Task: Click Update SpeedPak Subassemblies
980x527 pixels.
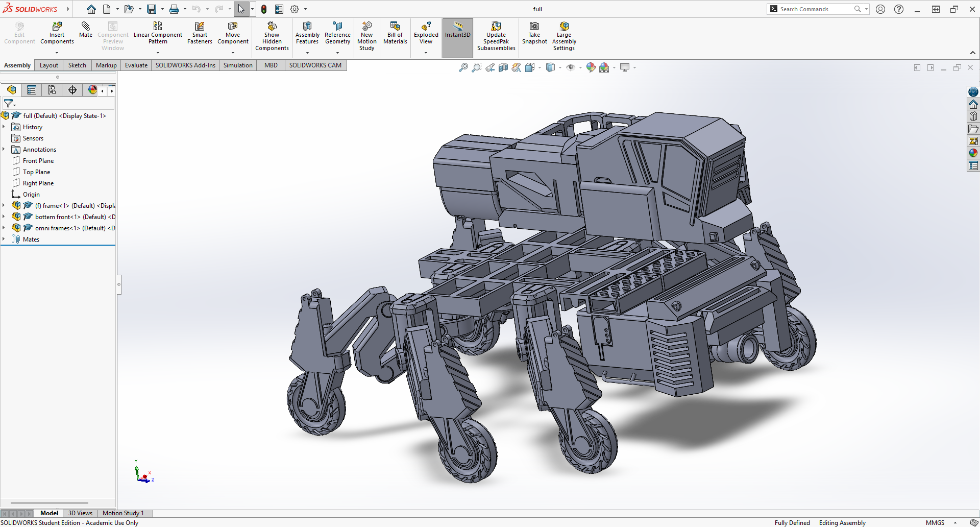Action: coord(496,27)
